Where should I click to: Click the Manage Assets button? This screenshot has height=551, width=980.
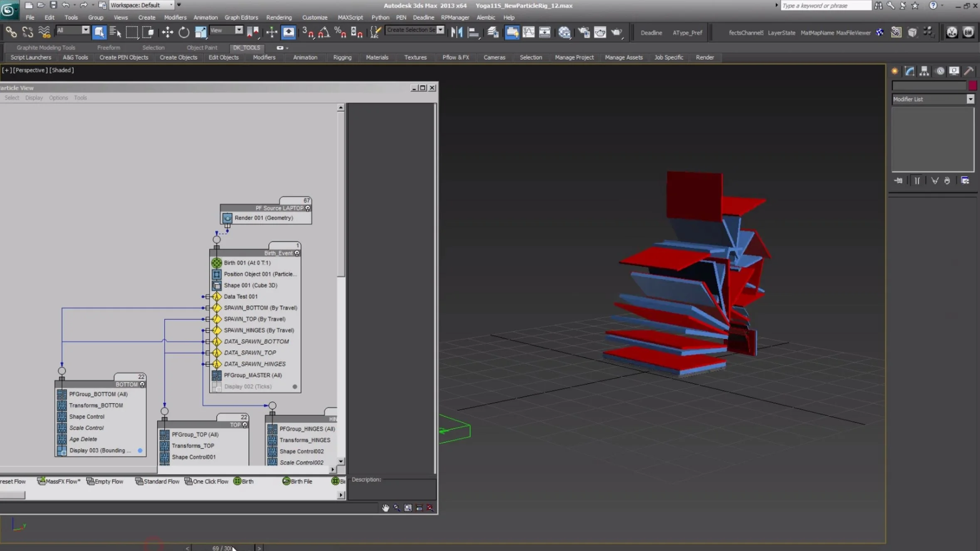click(623, 57)
